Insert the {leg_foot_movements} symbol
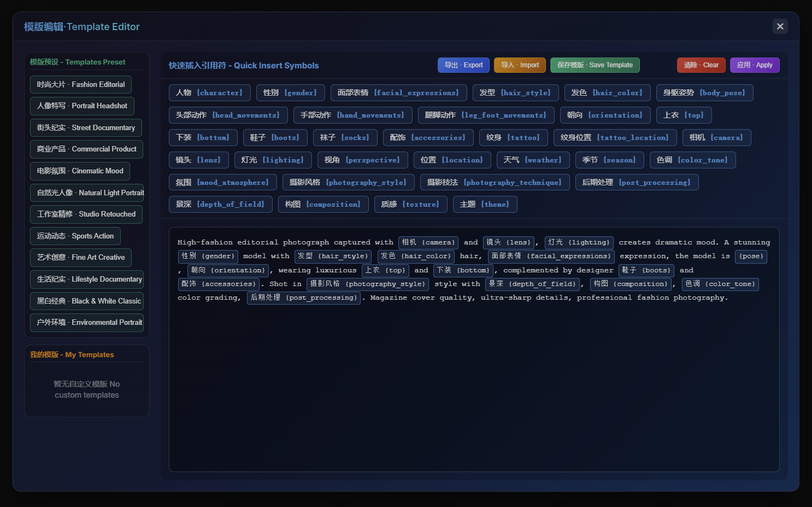The height and width of the screenshot is (507, 812). coord(486,115)
